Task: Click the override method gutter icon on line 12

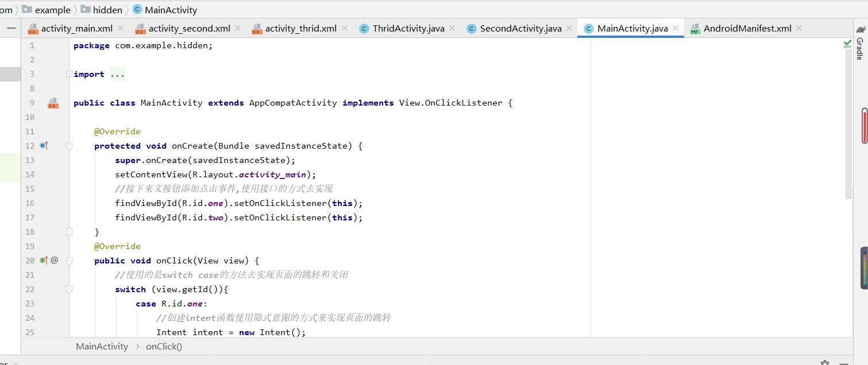Action: 44,146
